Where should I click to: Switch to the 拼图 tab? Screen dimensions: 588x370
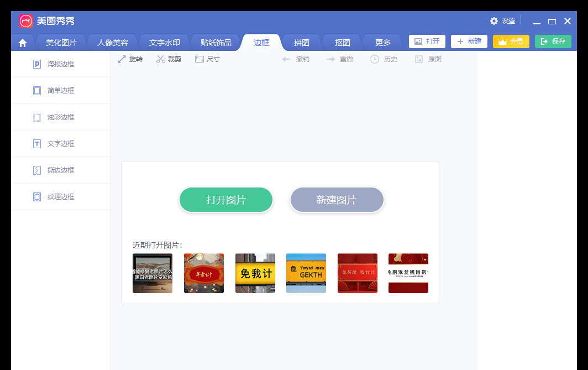pos(302,41)
